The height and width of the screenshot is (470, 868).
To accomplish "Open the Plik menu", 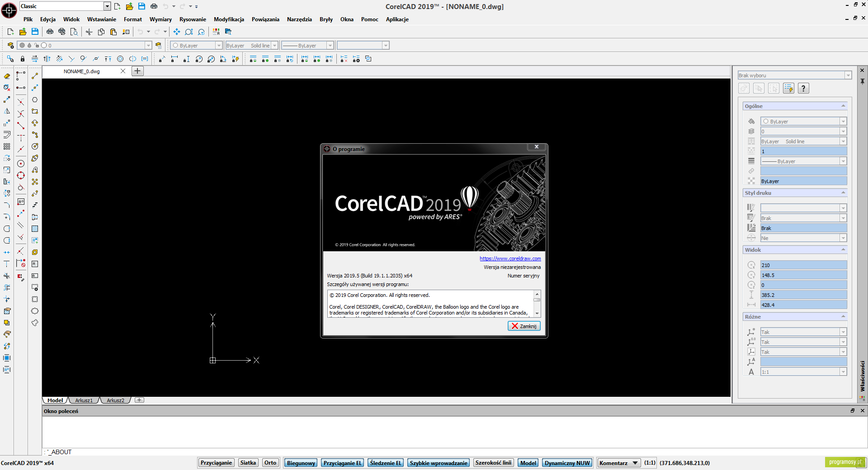I will [x=28, y=19].
